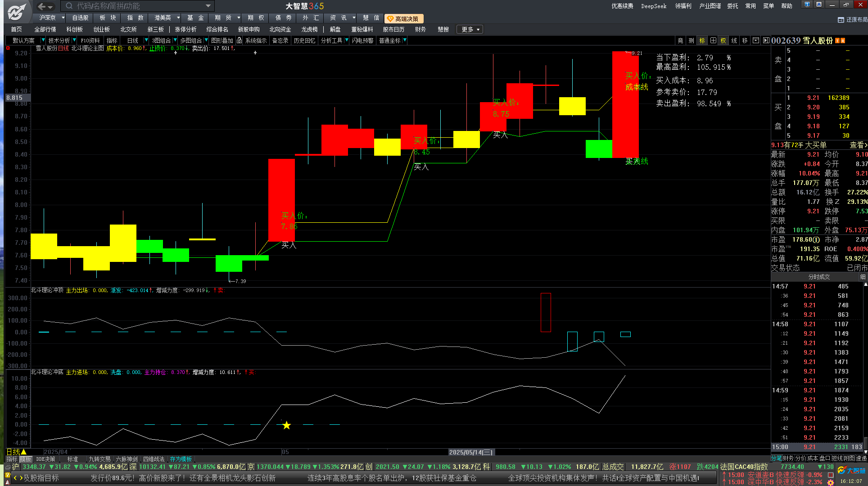Click the blue A icon in title bar
The width and height of the screenshot is (868, 486).
(x=819, y=4)
